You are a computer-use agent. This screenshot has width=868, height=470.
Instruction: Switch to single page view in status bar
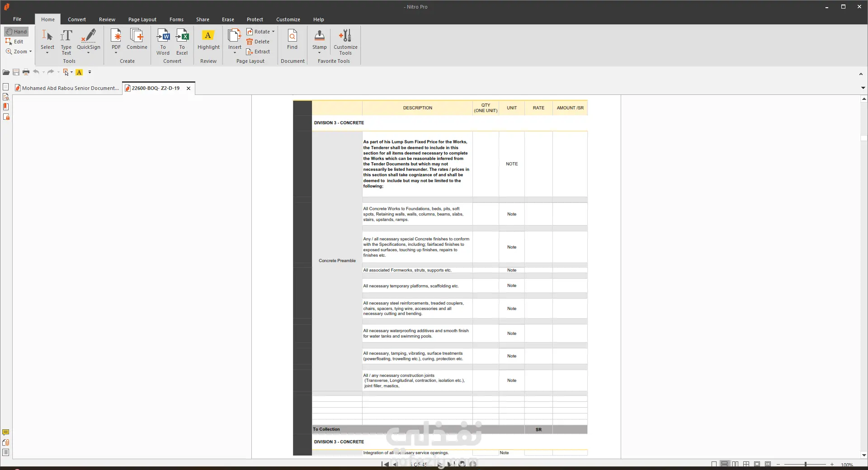[x=714, y=464]
